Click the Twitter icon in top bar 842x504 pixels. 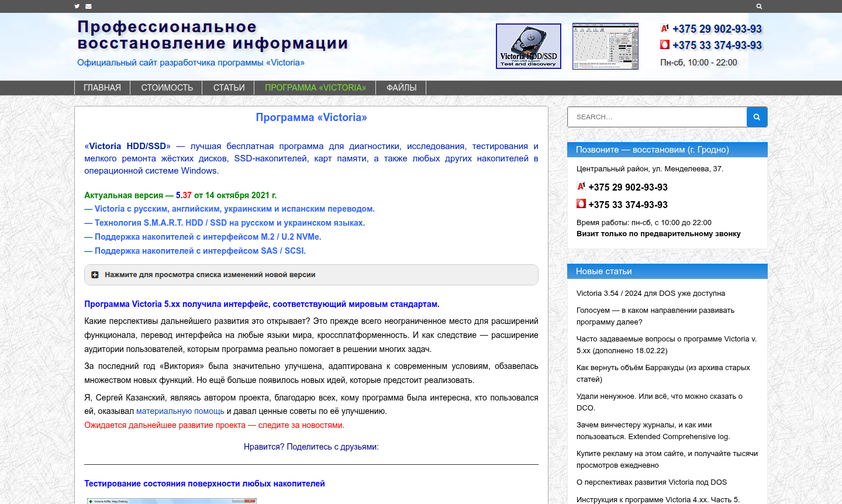click(77, 6)
